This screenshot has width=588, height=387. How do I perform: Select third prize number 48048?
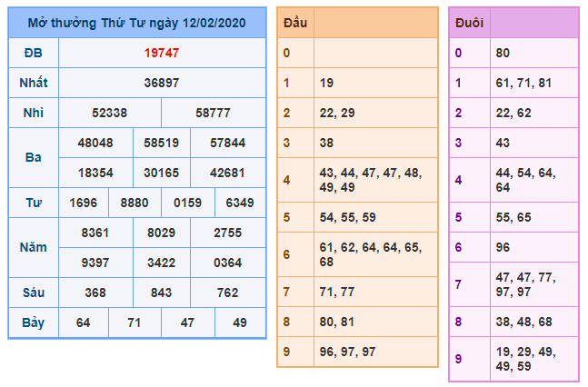coord(95,143)
